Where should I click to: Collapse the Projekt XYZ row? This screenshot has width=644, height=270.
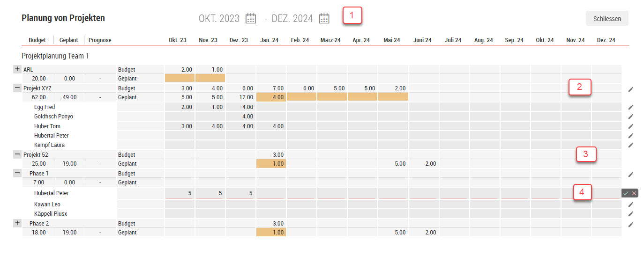coord(17,88)
